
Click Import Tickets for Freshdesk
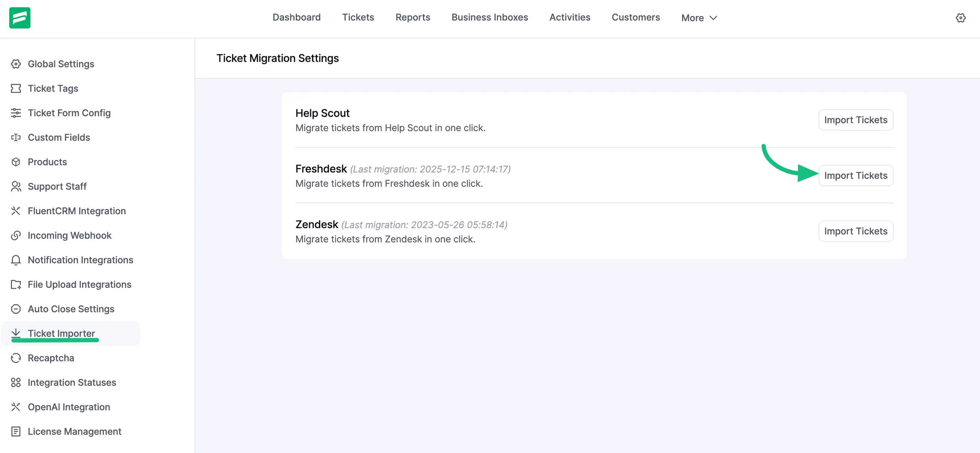pos(856,176)
